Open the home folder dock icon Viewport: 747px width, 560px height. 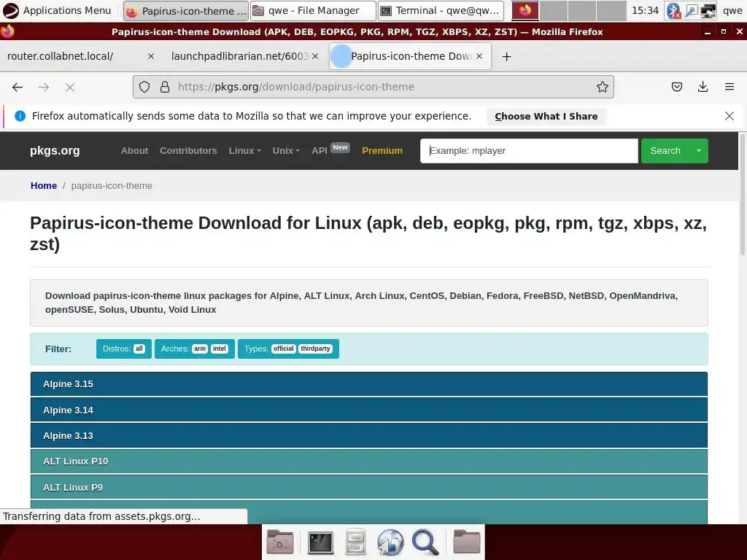pyautogui.click(x=466, y=542)
